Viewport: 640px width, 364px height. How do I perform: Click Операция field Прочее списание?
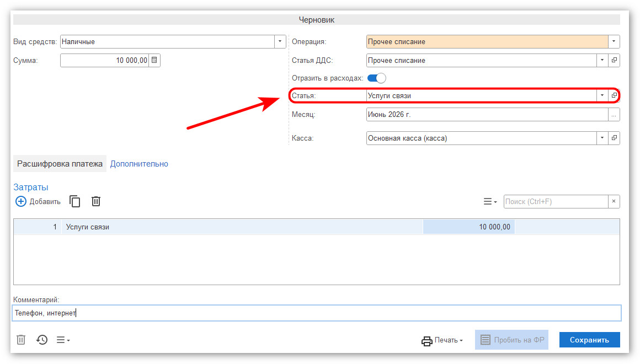pyautogui.click(x=487, y=41)
